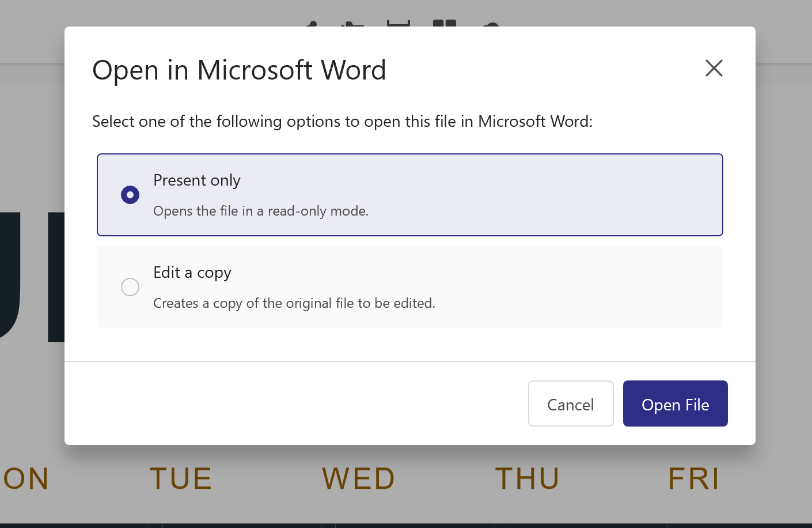The height and width of the screenshot is (528, 812).
Task: Click the THU column header behind dialog
Action: (527, 478)
